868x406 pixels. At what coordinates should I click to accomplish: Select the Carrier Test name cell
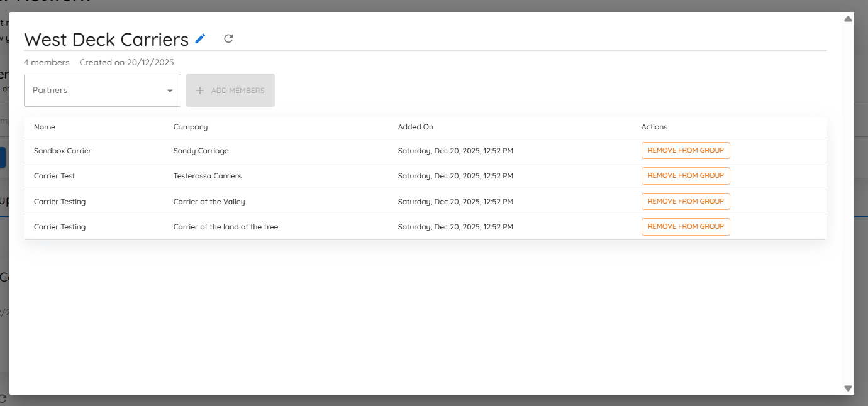pos(55,176)
